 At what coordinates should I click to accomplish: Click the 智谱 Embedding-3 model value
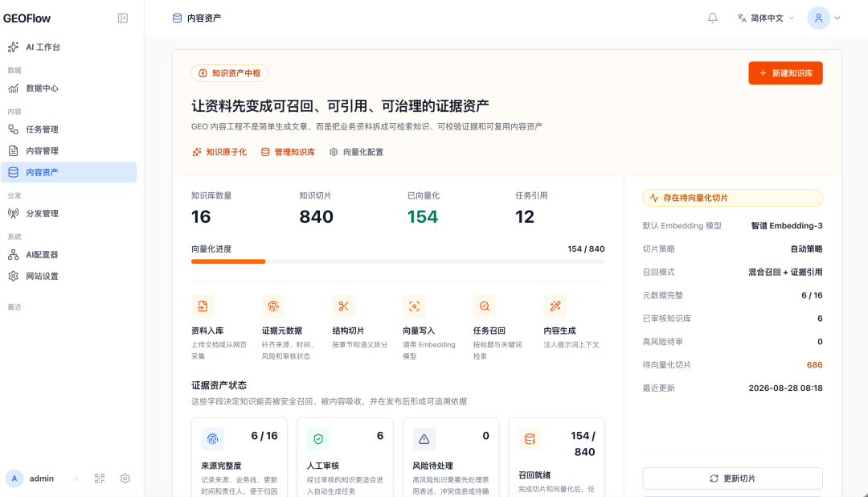point(787,225)
